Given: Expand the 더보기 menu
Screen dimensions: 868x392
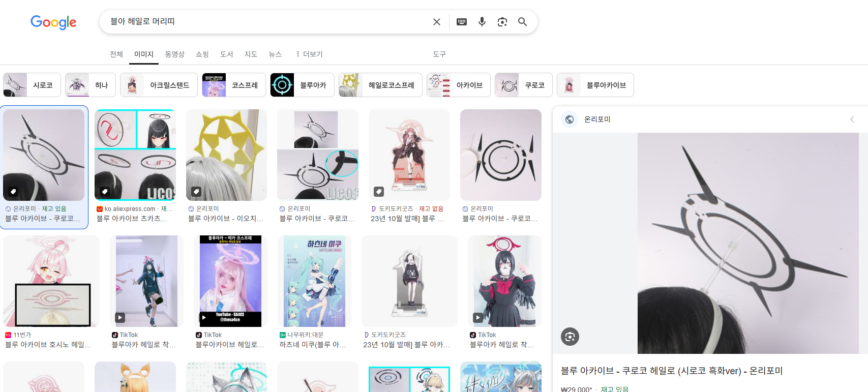Looking at the screenshot, I should coord(309,54).
